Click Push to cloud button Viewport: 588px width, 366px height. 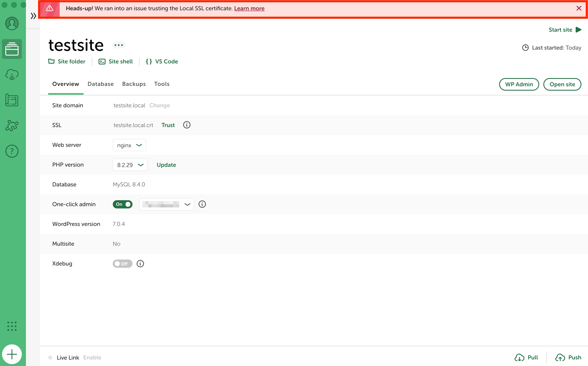tap(568, 358)
